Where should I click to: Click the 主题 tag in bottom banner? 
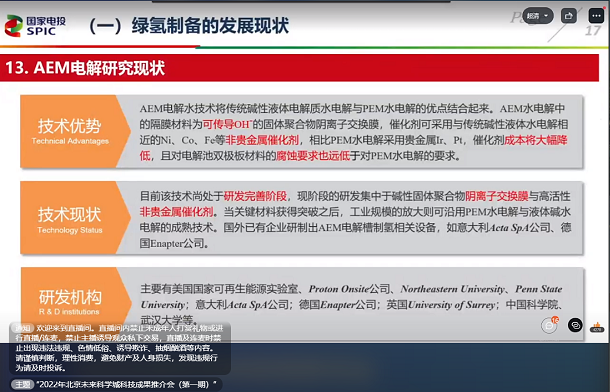22,385
